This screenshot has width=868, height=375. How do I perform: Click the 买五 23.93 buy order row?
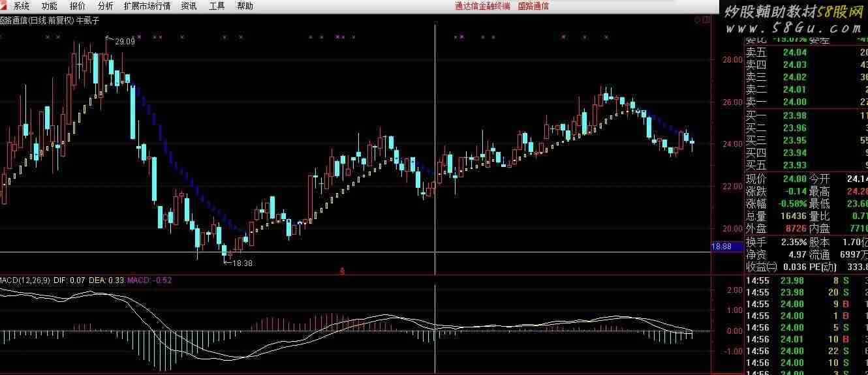(x=807, y=165)
